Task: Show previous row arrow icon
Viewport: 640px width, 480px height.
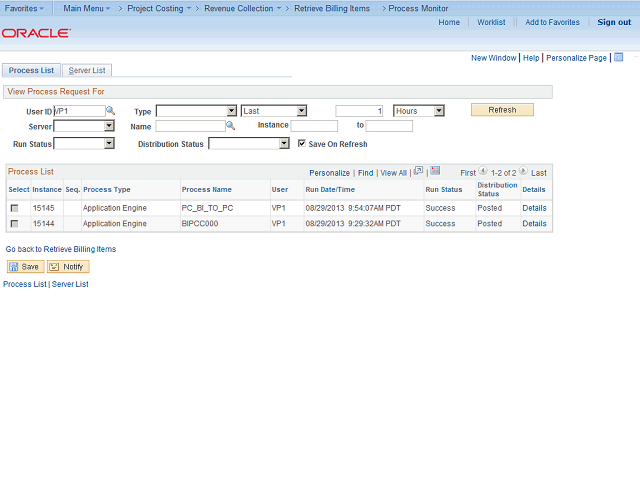Action: (483, 171)
